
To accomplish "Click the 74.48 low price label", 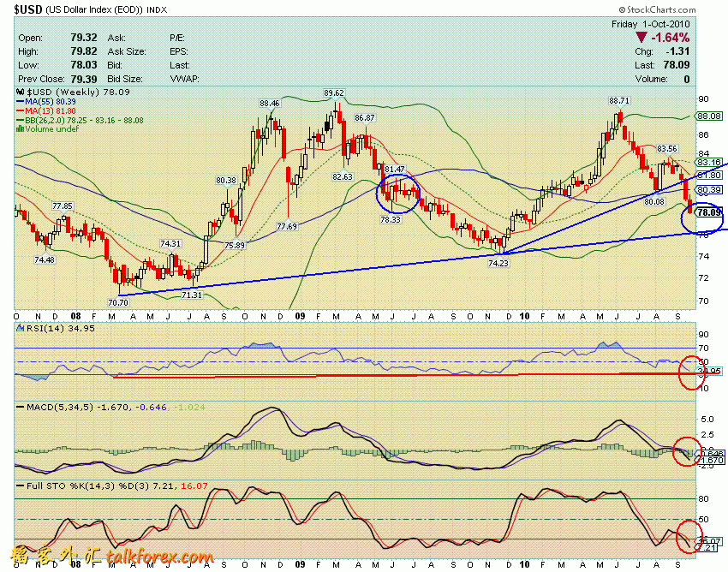I will point(44,260).
